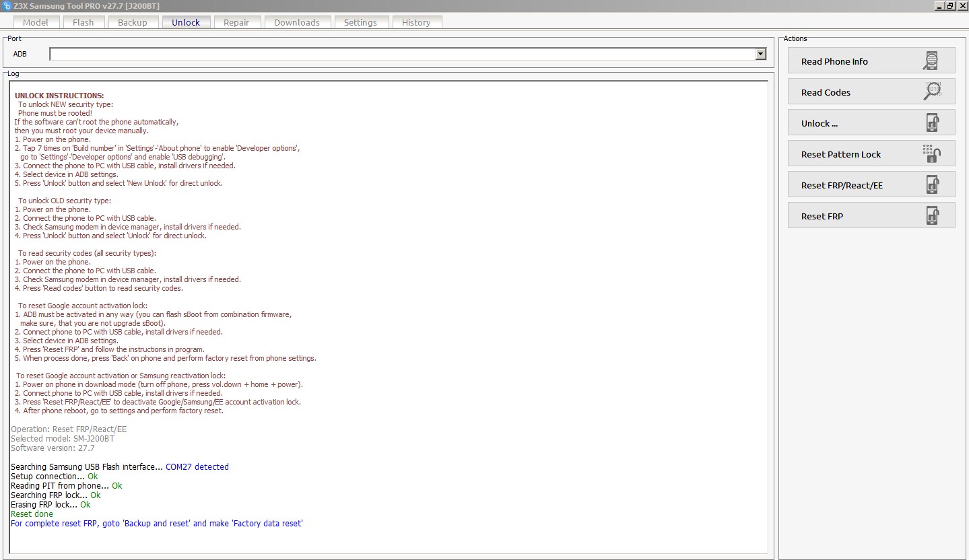Restore down the Z3X Samsung Tool window

[x=949, y=5]
